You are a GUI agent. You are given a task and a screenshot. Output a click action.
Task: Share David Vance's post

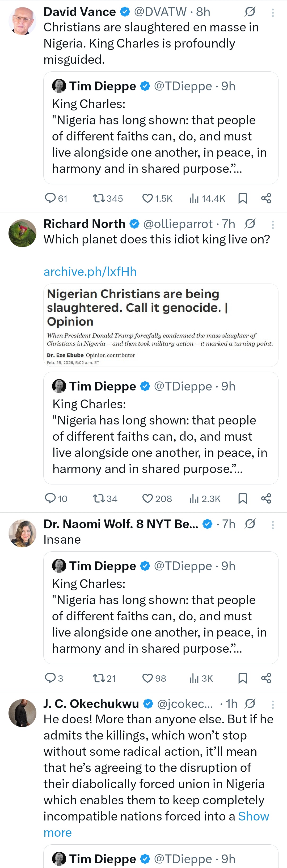pos(266,199)
